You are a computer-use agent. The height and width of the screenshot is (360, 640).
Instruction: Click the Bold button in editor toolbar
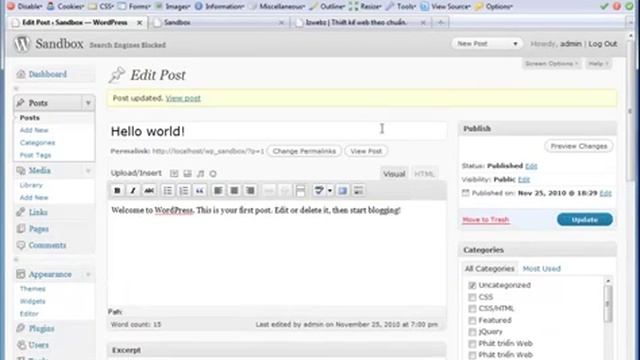pos(117,191)
